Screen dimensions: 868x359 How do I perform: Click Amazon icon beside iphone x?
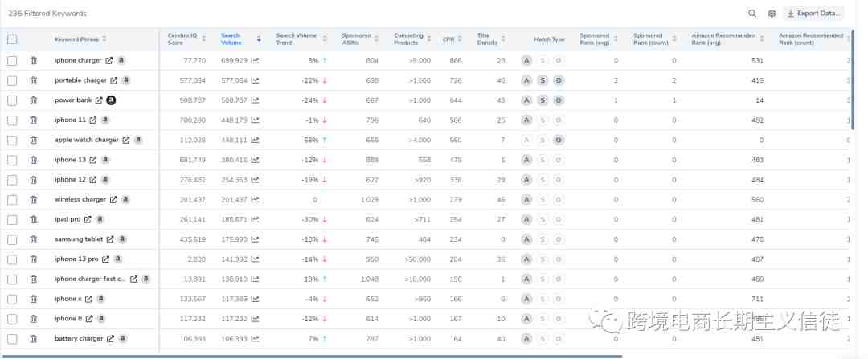coord(100,299)
